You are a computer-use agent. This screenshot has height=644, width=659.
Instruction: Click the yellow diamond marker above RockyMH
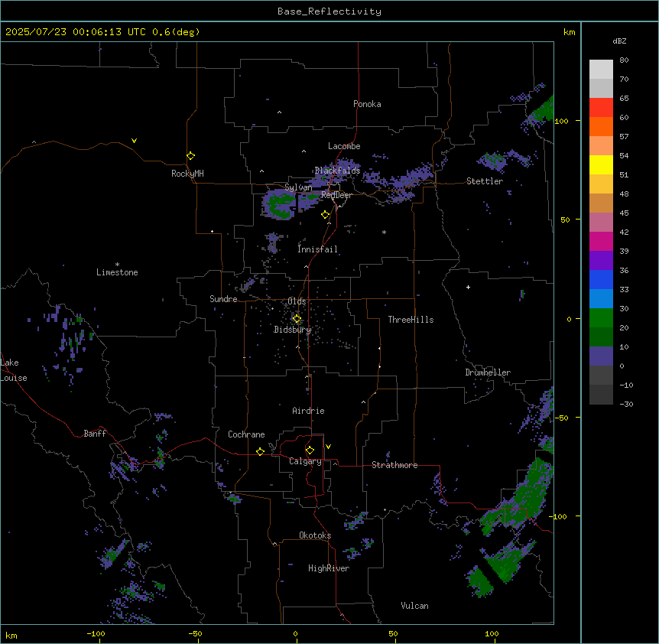click(190, 156)
